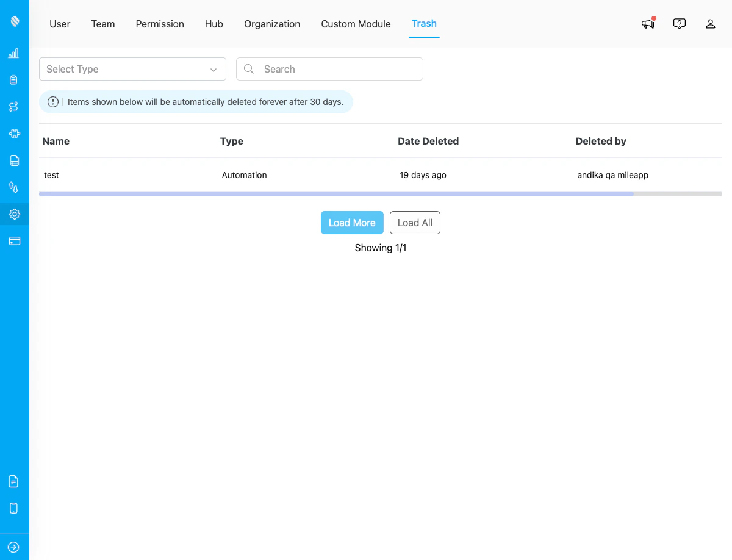Click the 'andika qa mileapp' cell
The height and width of the screenshot is (560, 732).
[612, 175]
